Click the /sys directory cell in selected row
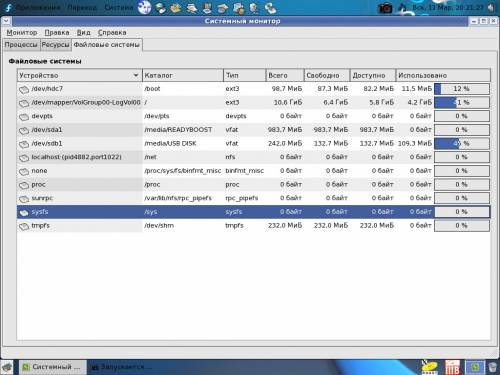 [150, 212]
